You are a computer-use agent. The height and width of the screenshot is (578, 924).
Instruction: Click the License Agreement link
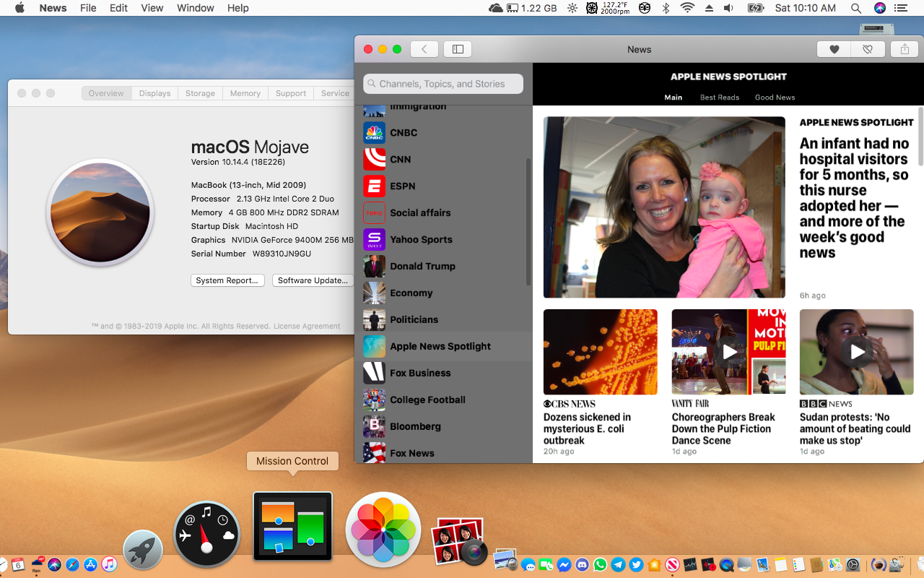307,327
